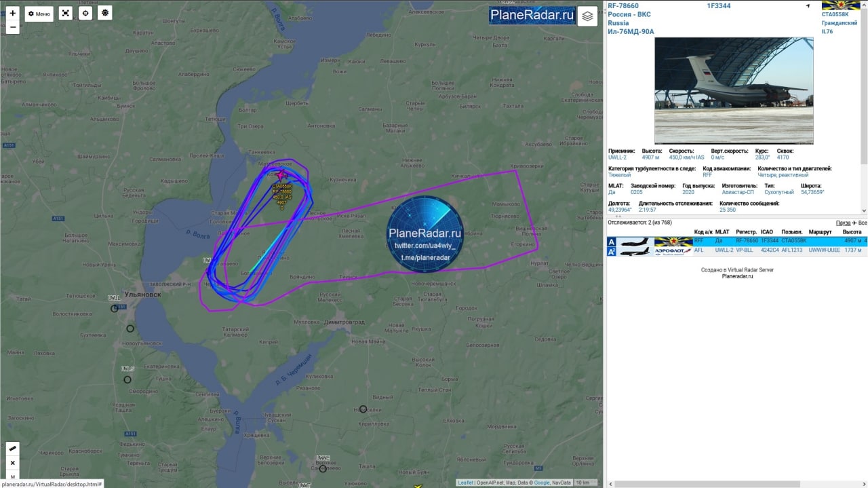Open the Il-76 aircraft photo
This screenshot has height=488, width=868.
734,90
